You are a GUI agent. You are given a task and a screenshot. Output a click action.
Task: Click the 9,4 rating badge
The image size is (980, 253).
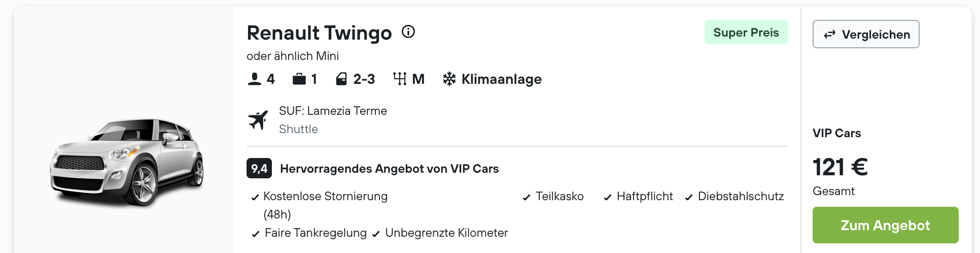pos(259,168)
